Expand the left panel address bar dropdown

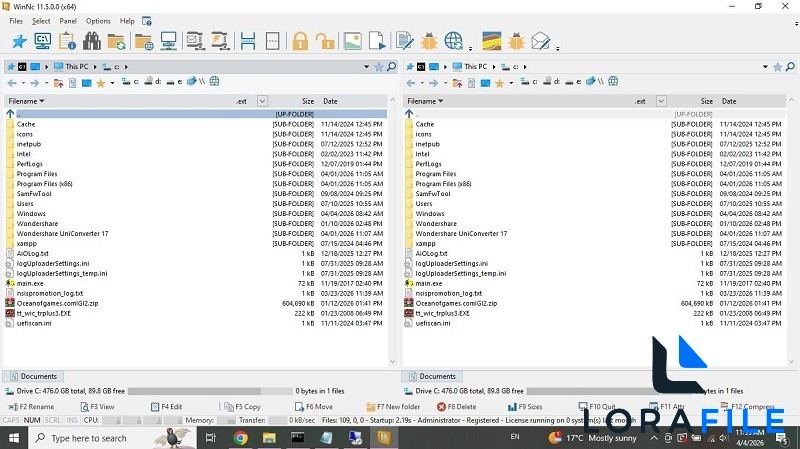366,67
